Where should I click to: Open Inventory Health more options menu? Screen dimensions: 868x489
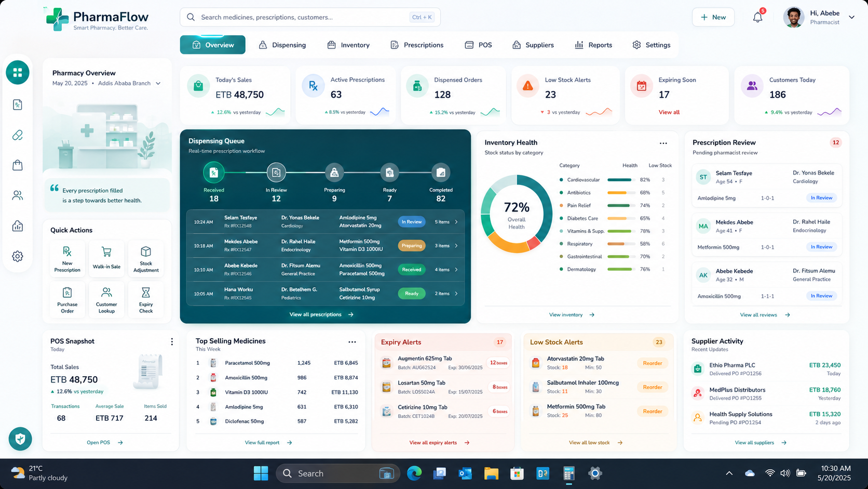(x=663, y=143)
